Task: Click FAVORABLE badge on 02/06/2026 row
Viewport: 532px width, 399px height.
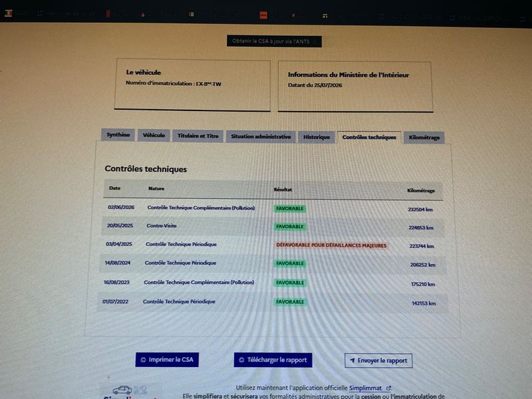Action: 290,209
